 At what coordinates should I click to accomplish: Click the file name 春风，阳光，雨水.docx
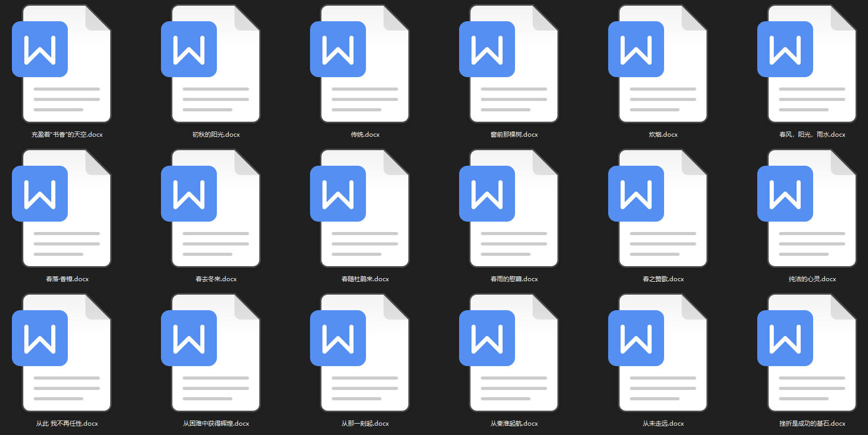[813, 135]
